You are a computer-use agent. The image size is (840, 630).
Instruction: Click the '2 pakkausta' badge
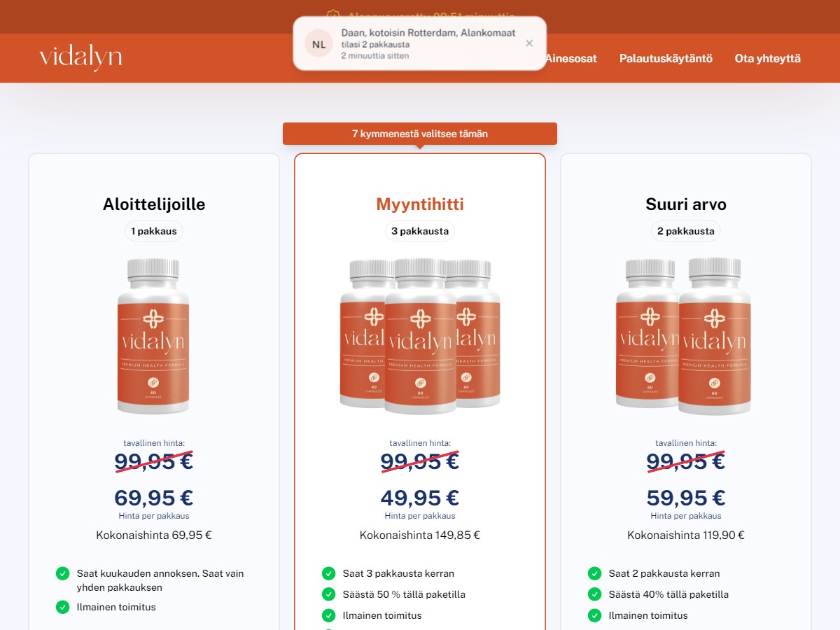coord(686,231)
